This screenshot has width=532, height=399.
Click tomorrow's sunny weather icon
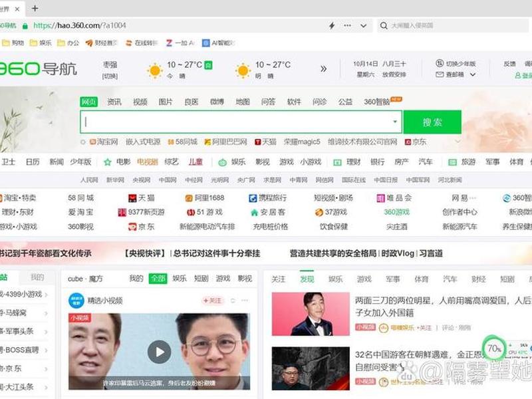coord(243,70)
